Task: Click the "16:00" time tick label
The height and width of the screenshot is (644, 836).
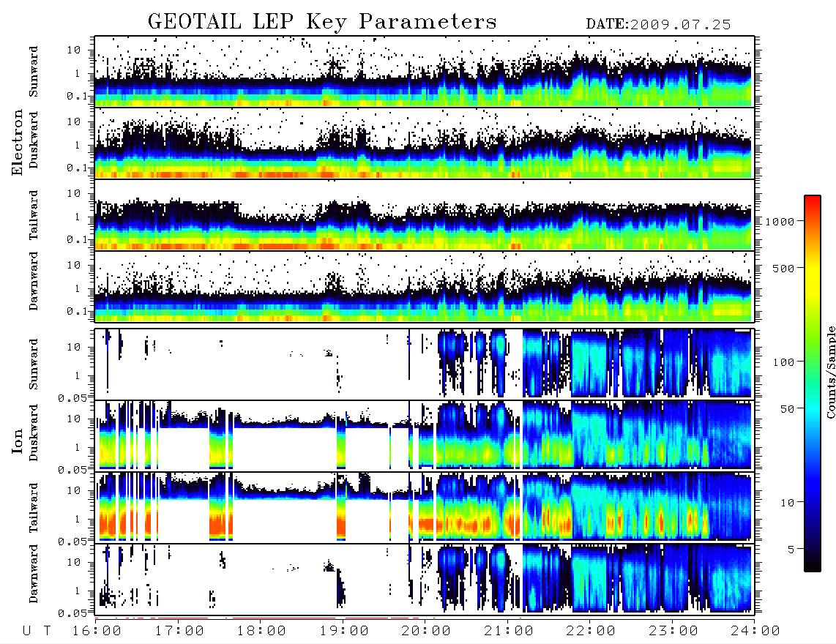Action: [97, 631]
